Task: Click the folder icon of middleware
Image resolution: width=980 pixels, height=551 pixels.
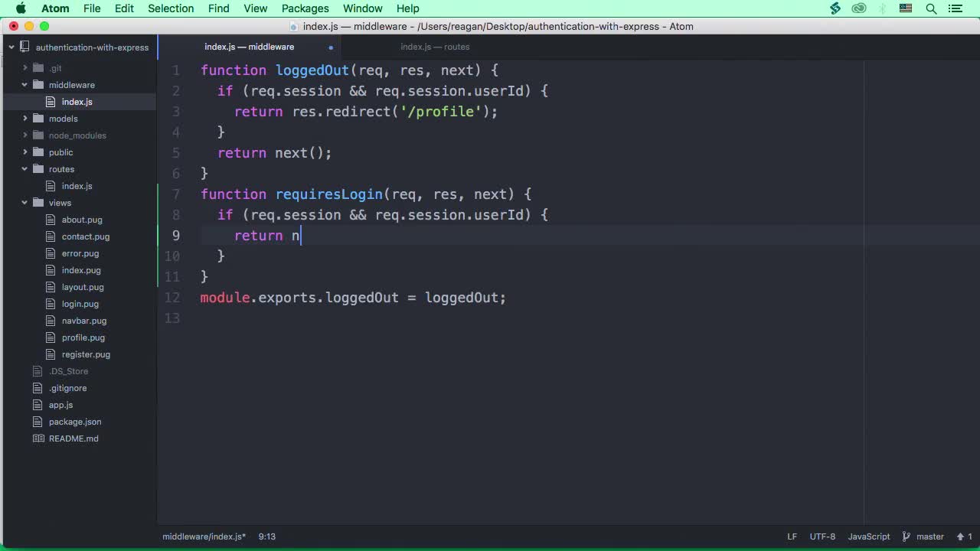Action: click(38, 85)
